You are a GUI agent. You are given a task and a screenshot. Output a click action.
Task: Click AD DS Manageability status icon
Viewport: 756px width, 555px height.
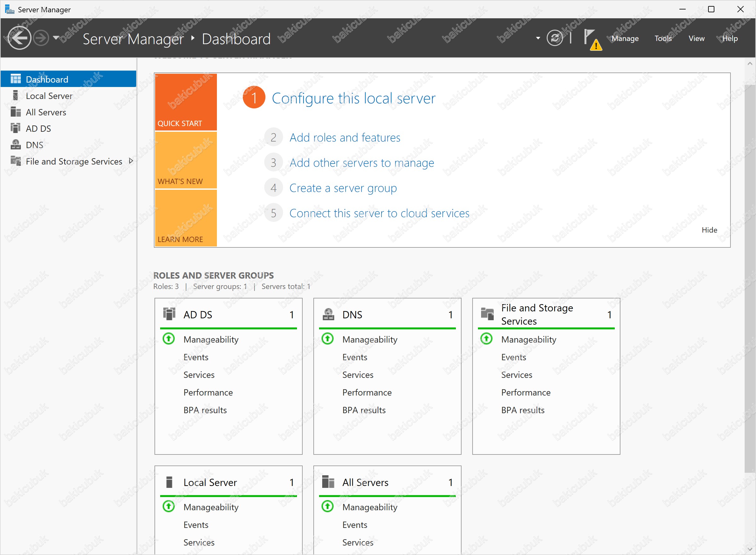(x=169, y=339)
